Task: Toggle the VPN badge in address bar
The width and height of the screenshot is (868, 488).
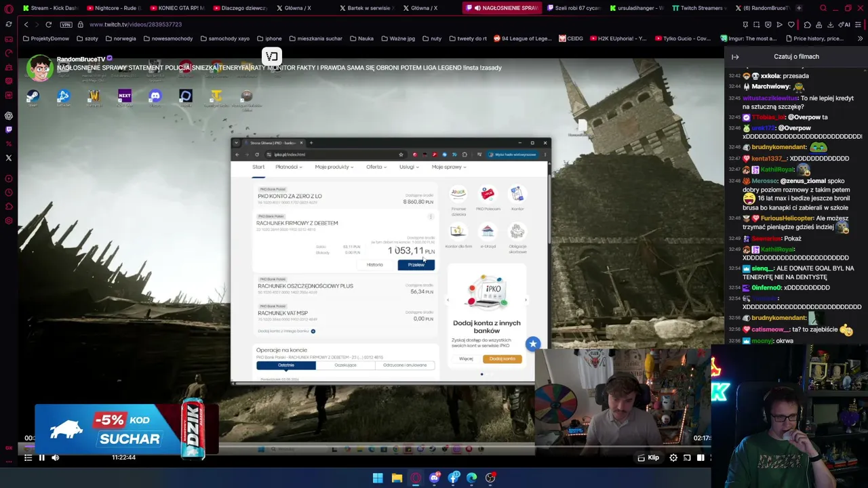Action: (x=66, y=24)
